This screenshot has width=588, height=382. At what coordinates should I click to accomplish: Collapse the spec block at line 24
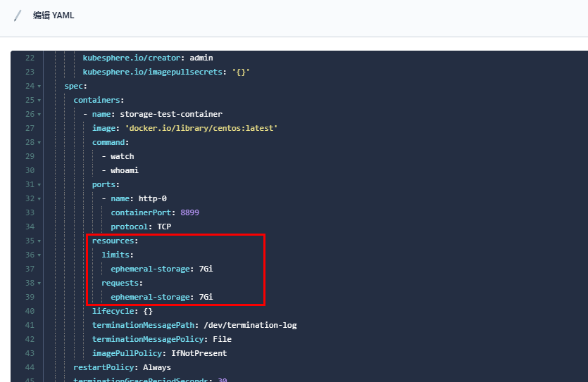click(39, 86)
